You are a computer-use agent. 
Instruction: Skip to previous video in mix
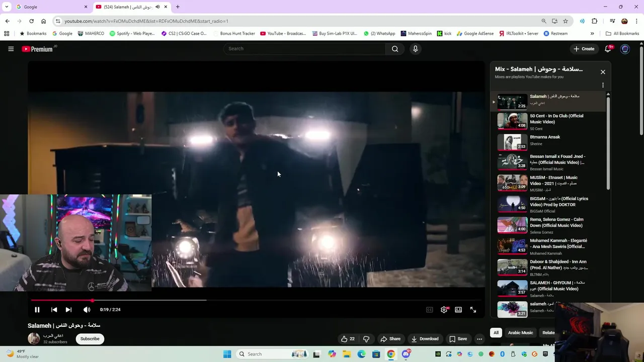pyautogui.click(x=54, y=310)
